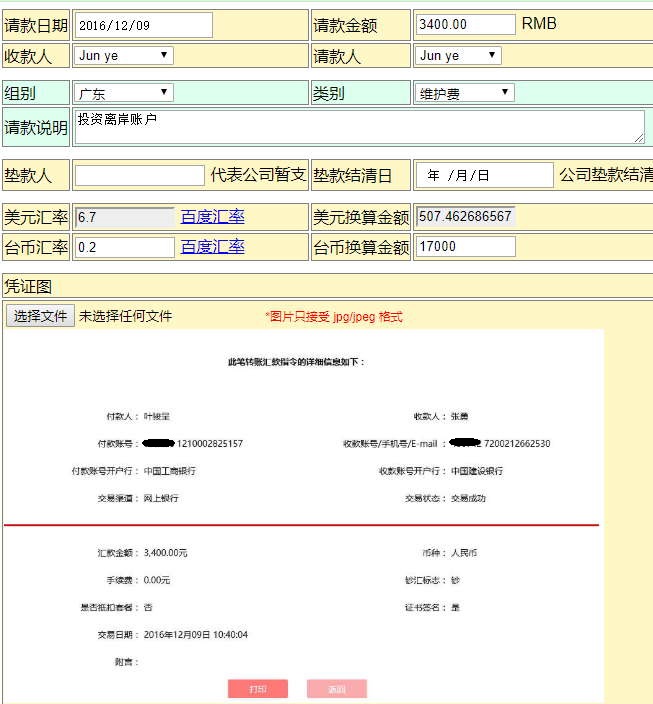Click the 代表公司暂支 text

click(x=258, y=175)
